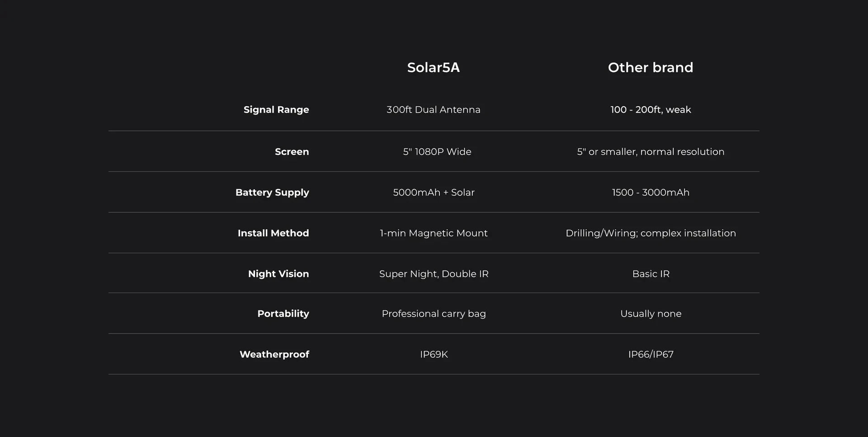Click the 1-min Magnetic Mount value
The image size is (868, 437).
(x=433, y=233)
